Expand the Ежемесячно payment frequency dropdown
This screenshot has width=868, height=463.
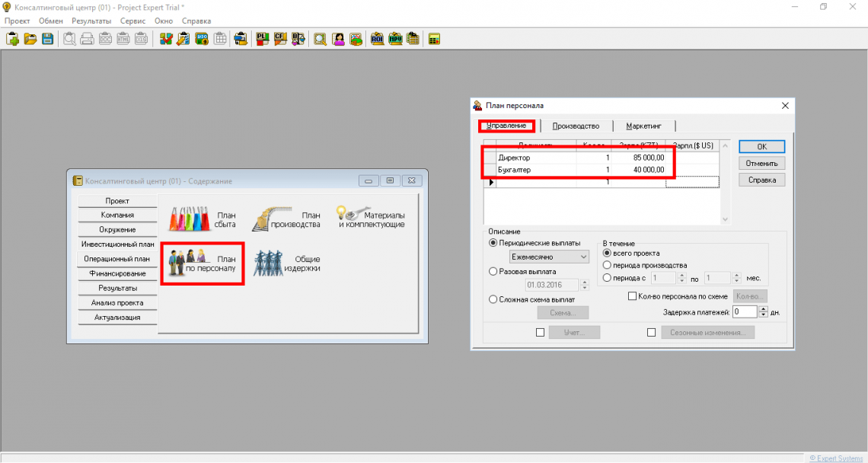(583, 257)
